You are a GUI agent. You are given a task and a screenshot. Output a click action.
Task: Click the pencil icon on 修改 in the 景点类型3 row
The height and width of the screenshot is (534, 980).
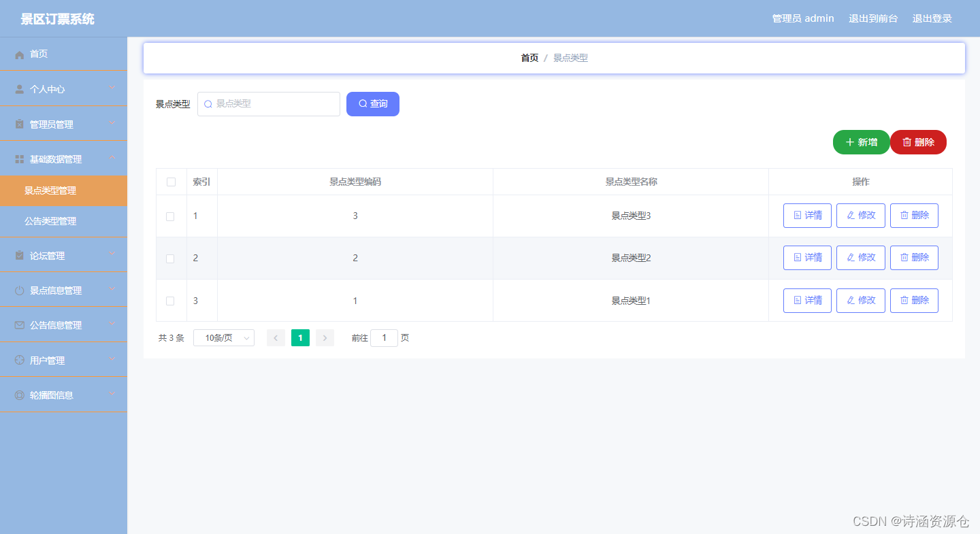851,215
